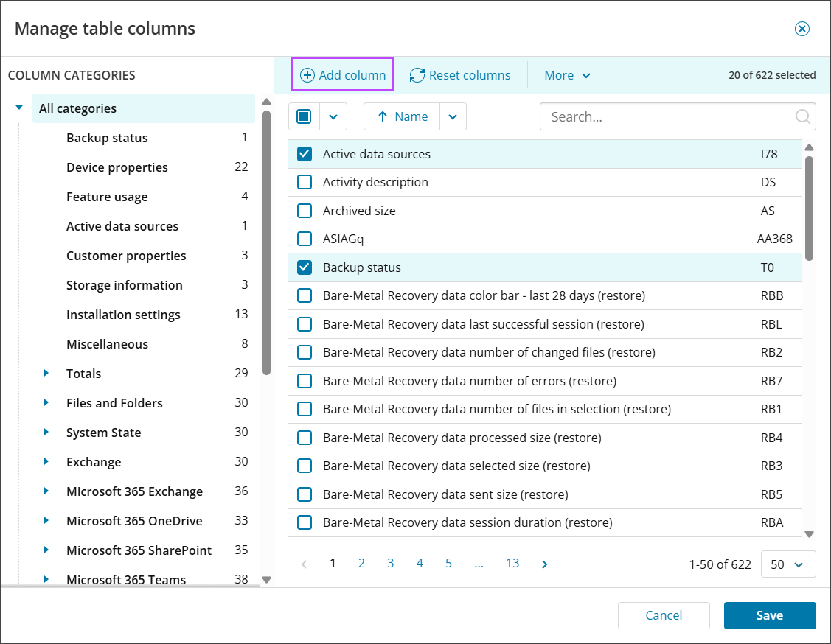
Task: Click the Add column plus icon
Action: point(307,75)
